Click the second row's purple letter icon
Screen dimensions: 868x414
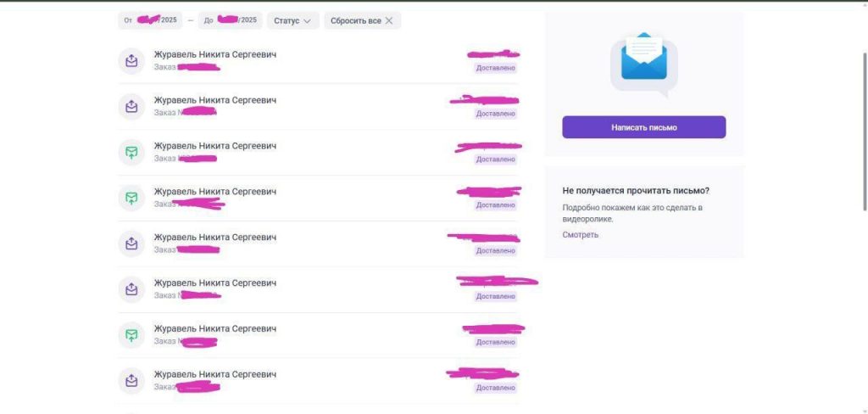131,106
